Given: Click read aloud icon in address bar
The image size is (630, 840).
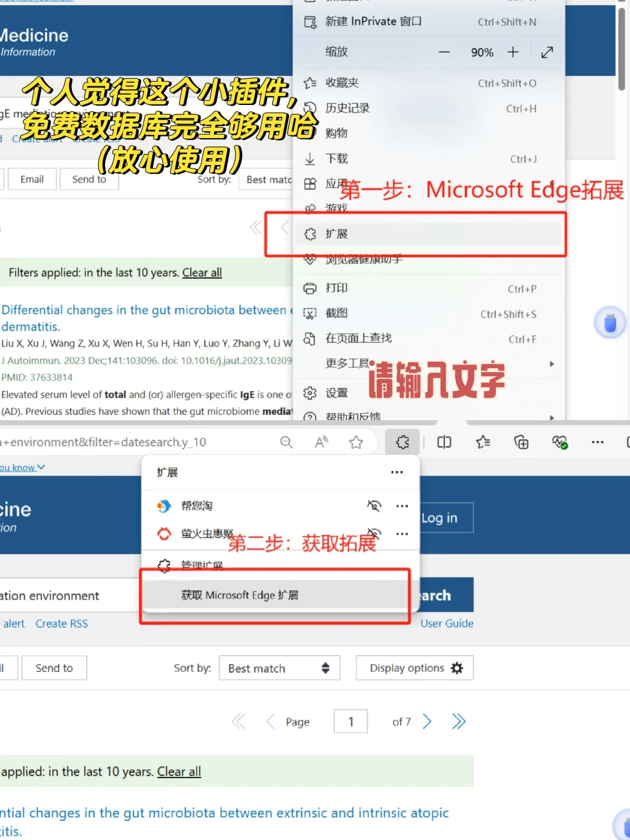Looking at the screenshot, I should [x=321, y=442].
